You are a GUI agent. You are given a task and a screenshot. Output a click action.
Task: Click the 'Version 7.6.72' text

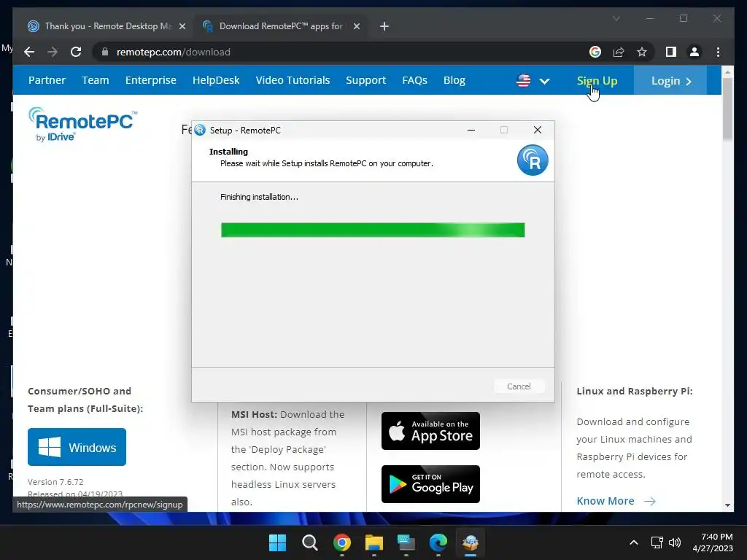coord(55,482)
